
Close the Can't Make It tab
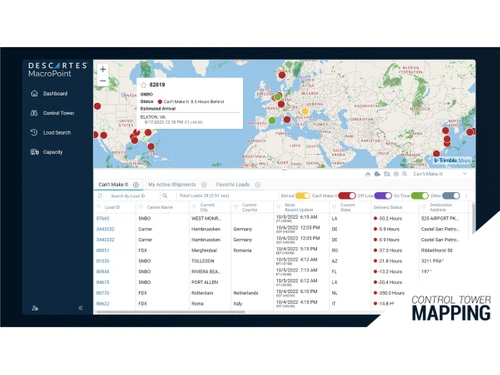tap(136, 185)
